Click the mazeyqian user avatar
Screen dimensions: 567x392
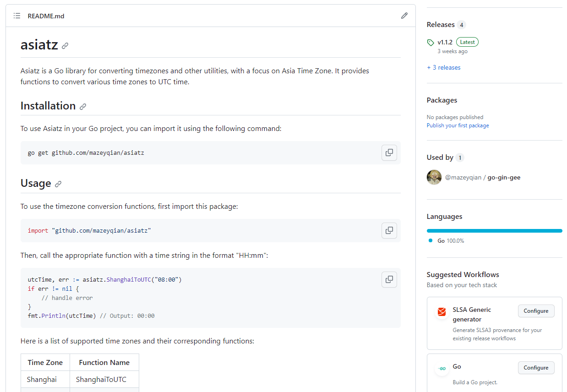pyautogui.click(x=434, y=177)
